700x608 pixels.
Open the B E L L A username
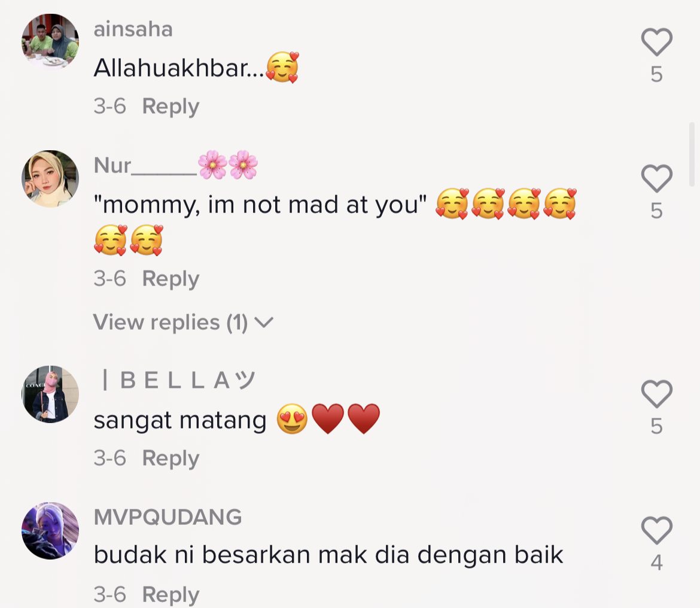[178, 381]
